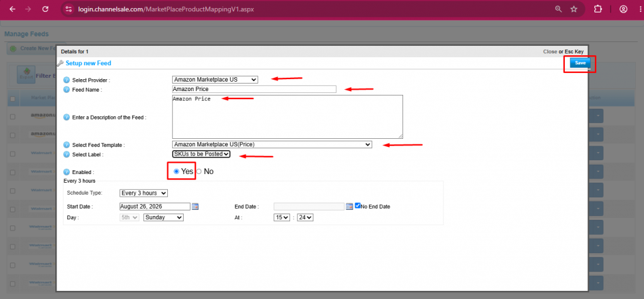Open the Schedule Type dropdown
Screen dimensions: 644x299
click(144, 193)
